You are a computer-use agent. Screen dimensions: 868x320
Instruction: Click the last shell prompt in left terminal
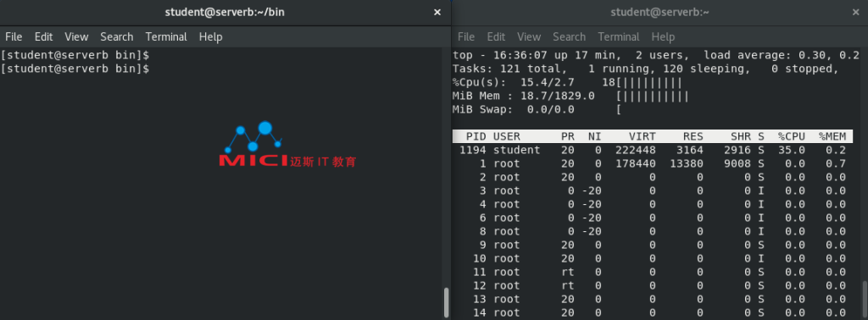pyautogui.click(x=75, y=69)
